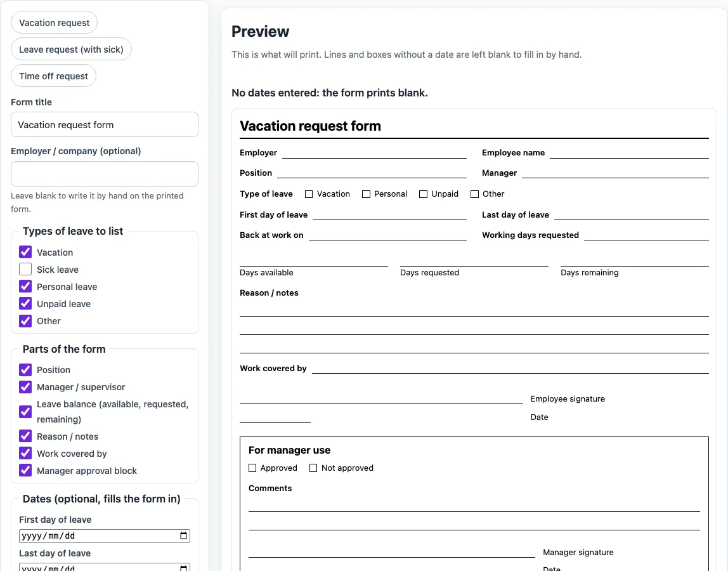Screen dimensions: 728x571
Task: Toggle the Personal leave checkbox
Action: pyautogui.click(x=25, y=287)
